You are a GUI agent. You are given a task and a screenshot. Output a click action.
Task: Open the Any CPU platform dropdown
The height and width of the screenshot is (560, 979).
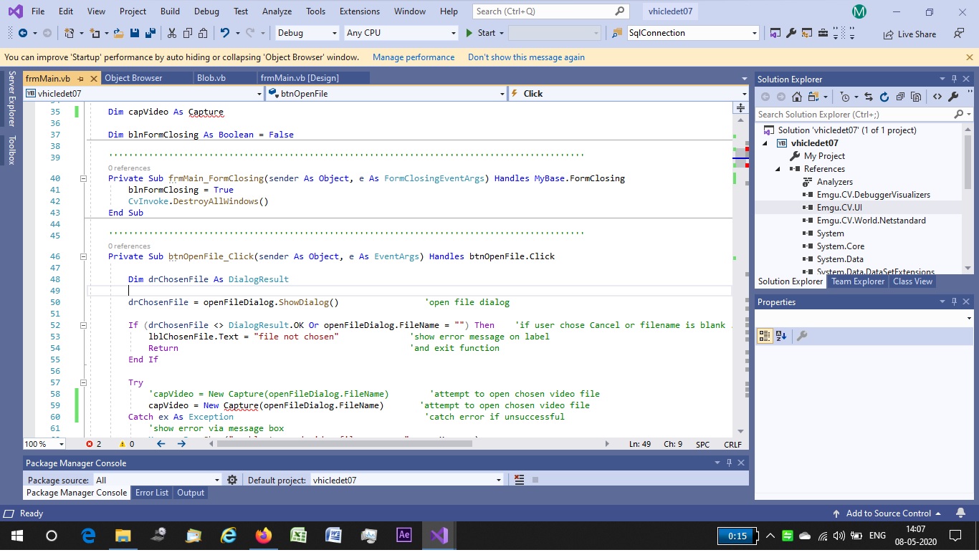pos(401,33)
